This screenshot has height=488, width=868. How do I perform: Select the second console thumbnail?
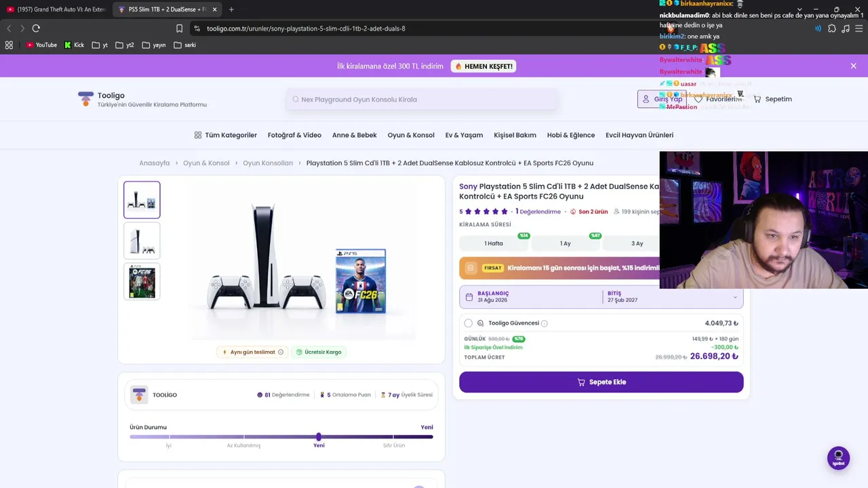click(x=142, y=241)
